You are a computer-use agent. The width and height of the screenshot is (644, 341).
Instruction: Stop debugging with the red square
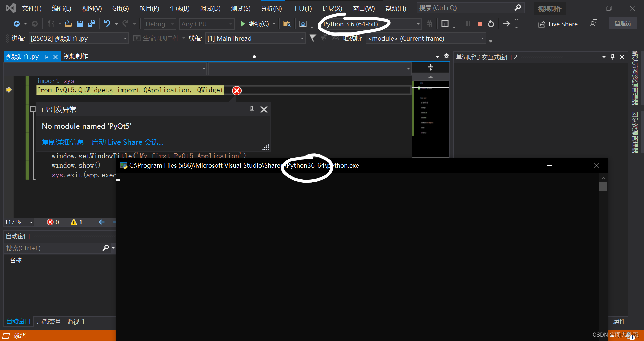(480, 24)
